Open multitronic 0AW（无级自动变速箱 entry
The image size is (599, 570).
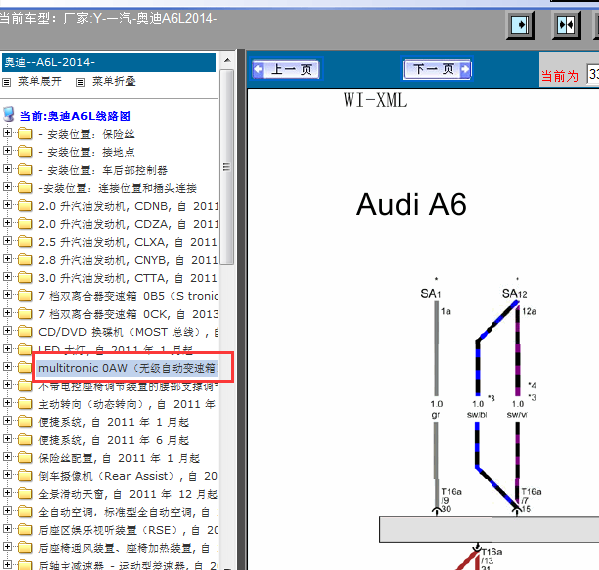(127, 368)
